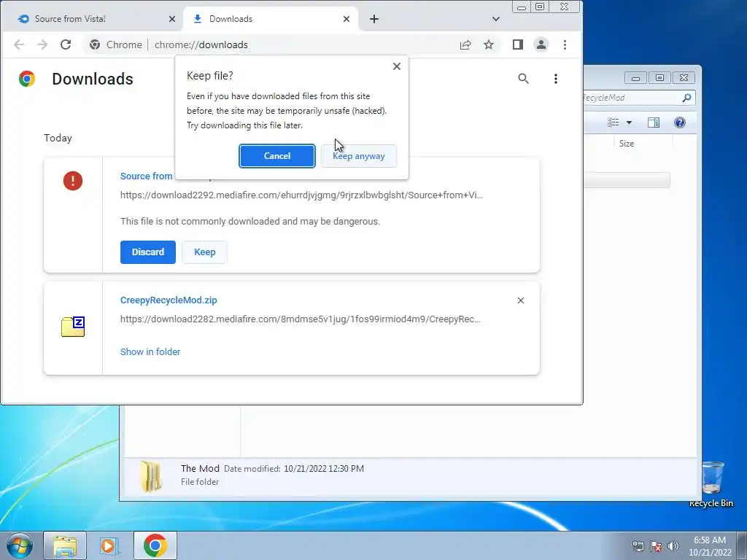Close the Downloads tab
This screenshot has height=560, width=747.
tap(347, 19)
